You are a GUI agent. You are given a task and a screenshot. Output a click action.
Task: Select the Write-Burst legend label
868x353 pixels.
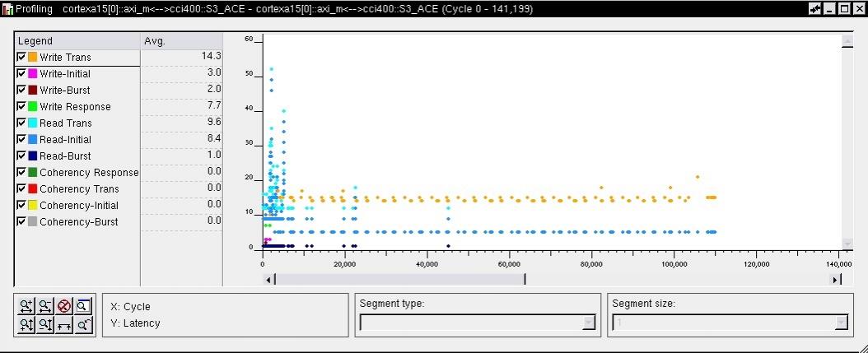pos(65,91)
